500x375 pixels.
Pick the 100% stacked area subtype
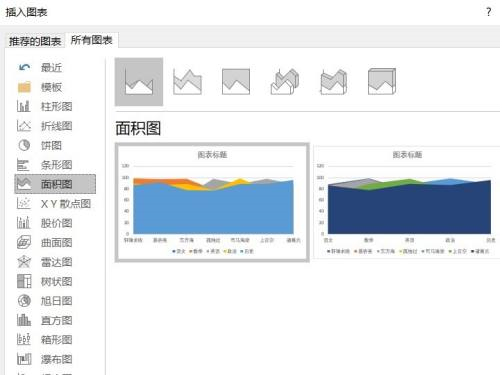pos(236,82)
